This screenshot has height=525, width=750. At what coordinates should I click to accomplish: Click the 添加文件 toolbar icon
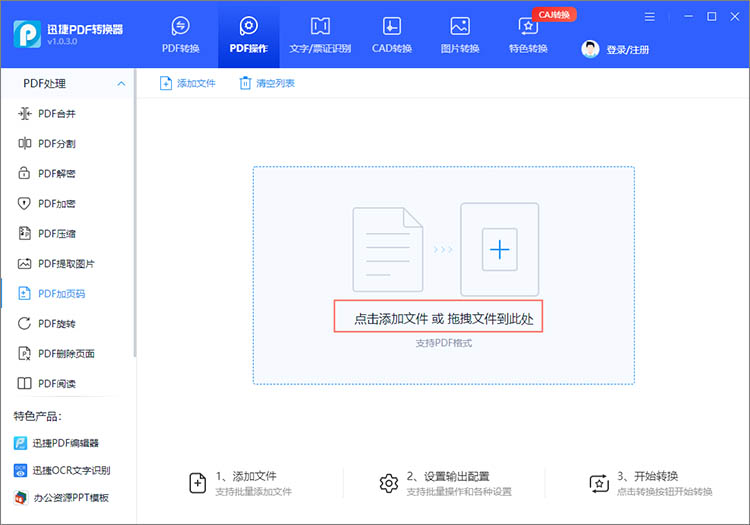pos(165,83)
